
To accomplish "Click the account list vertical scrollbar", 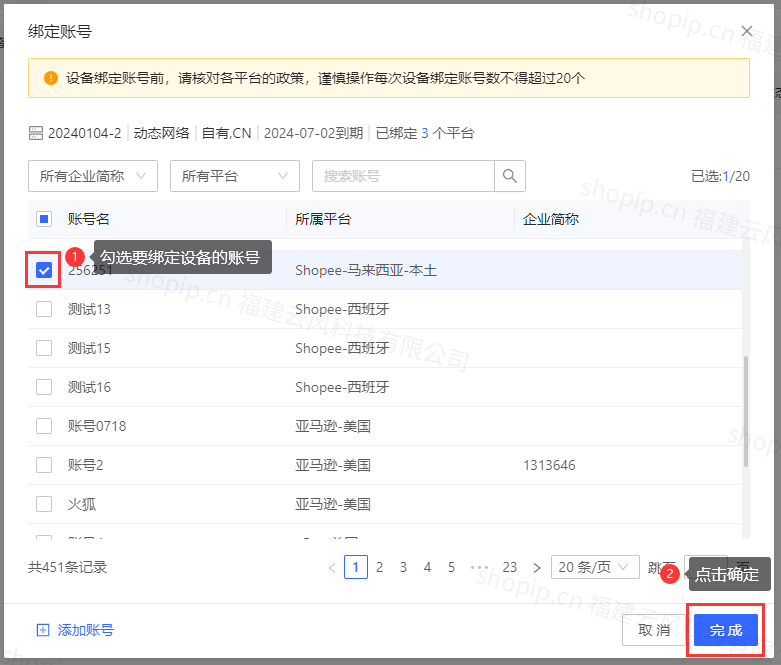I will point(746,411).
